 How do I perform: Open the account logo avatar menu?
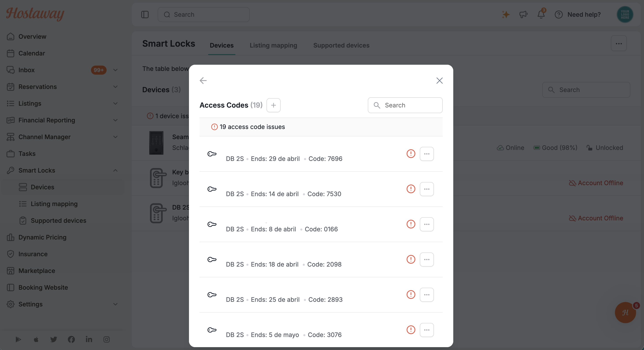[x=625, y=15]
